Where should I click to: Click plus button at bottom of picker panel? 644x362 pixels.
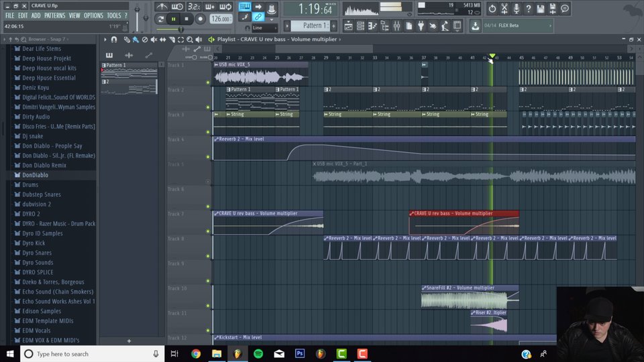[x=129, y=341]
